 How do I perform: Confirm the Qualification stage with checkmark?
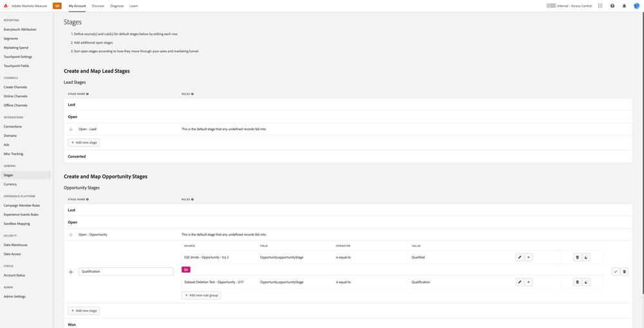(616, 272)
